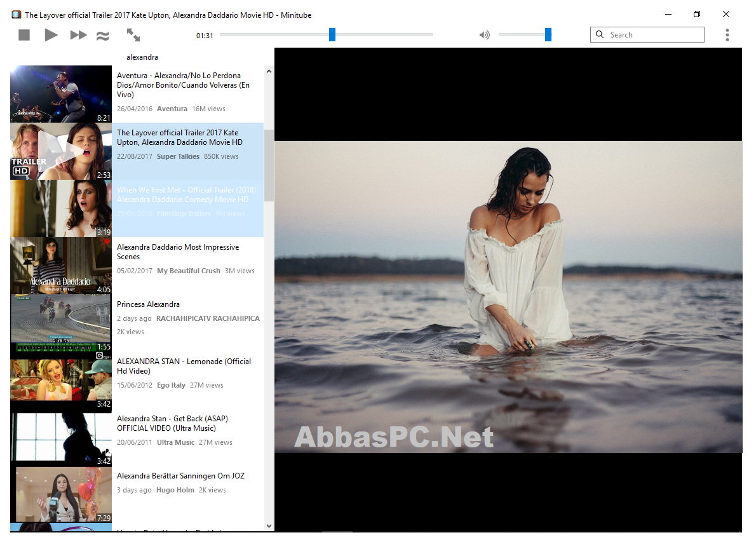Click date '20/06/2011' of Get Back video
Screen dimensions: 756x549
coord(135,442)
